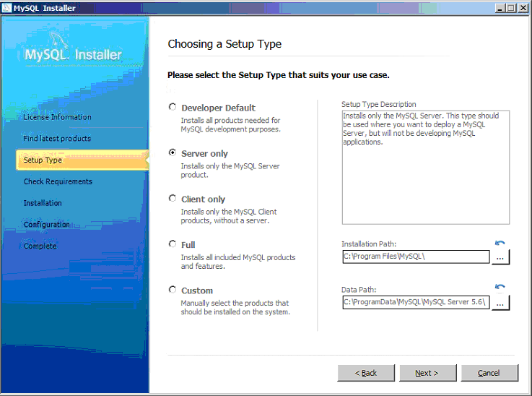Click the 'Client only' option label
Viewport: 532px width, 396px height.
(x=203, y=199)
